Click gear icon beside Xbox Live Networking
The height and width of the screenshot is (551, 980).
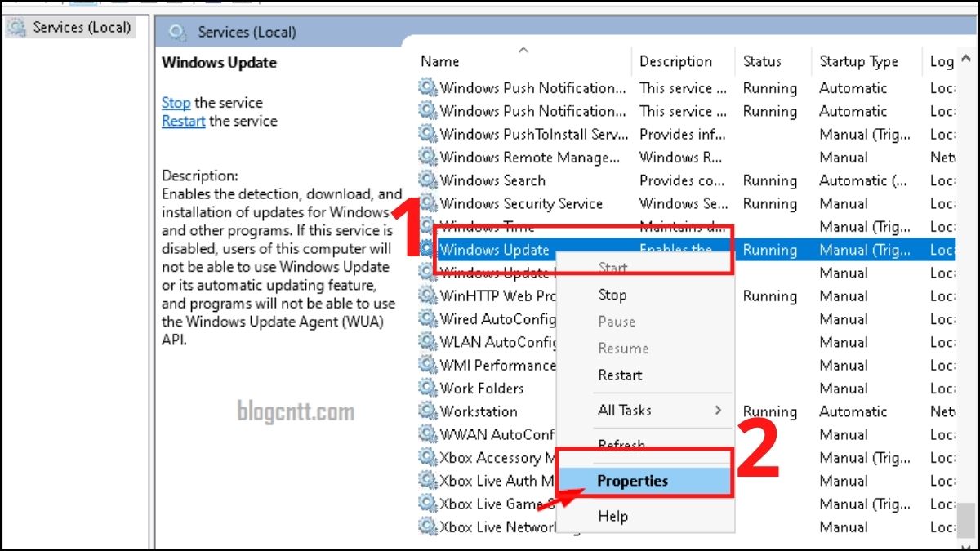(x=428, y=527)
